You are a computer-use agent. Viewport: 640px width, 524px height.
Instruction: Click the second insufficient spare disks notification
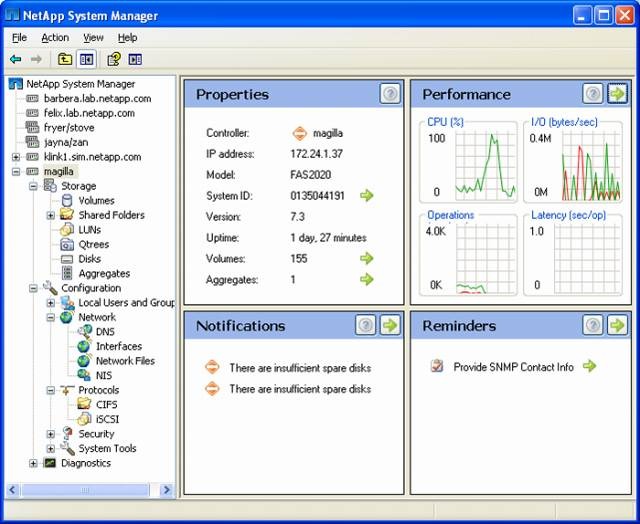coord(300,389)
